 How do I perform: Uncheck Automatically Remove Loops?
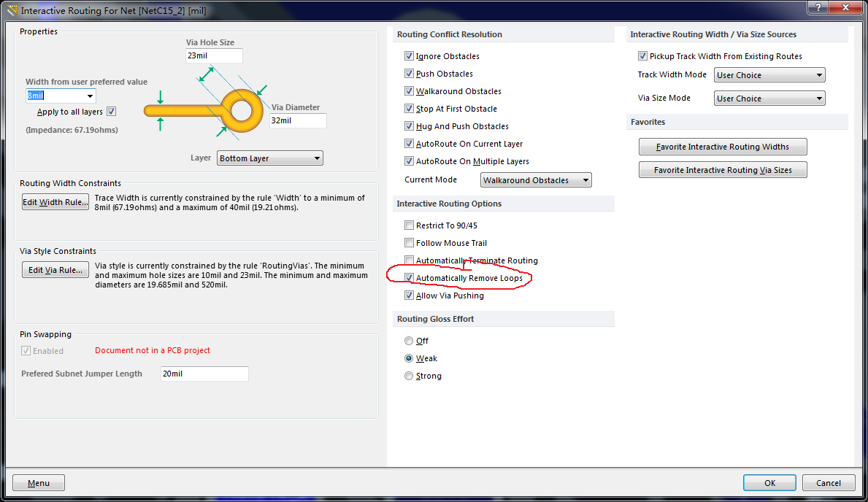pos(409,278)
